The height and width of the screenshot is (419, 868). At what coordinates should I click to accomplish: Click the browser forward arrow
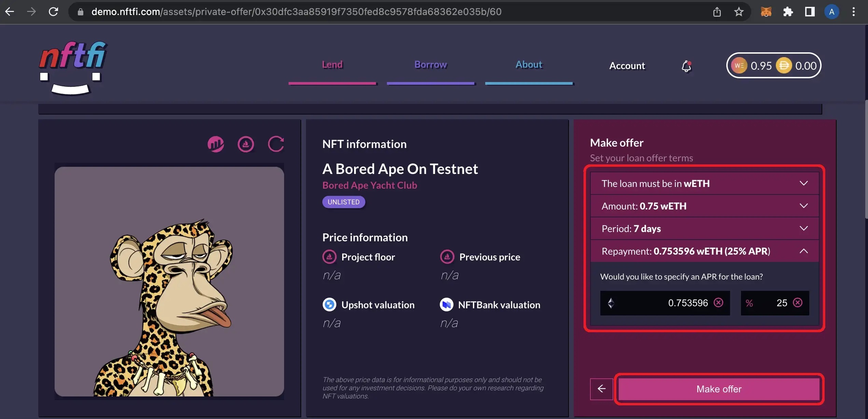pyautogui.click(x=31, y=12)
